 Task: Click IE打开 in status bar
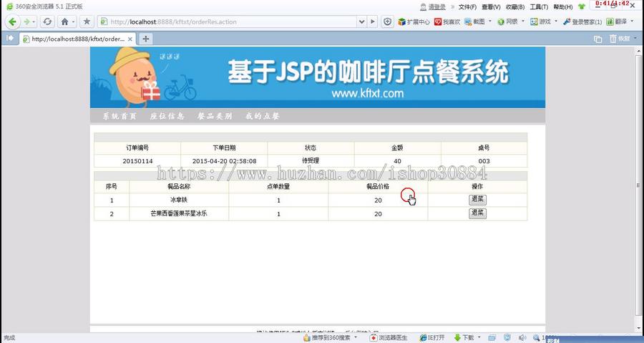(x=432, y=338)
